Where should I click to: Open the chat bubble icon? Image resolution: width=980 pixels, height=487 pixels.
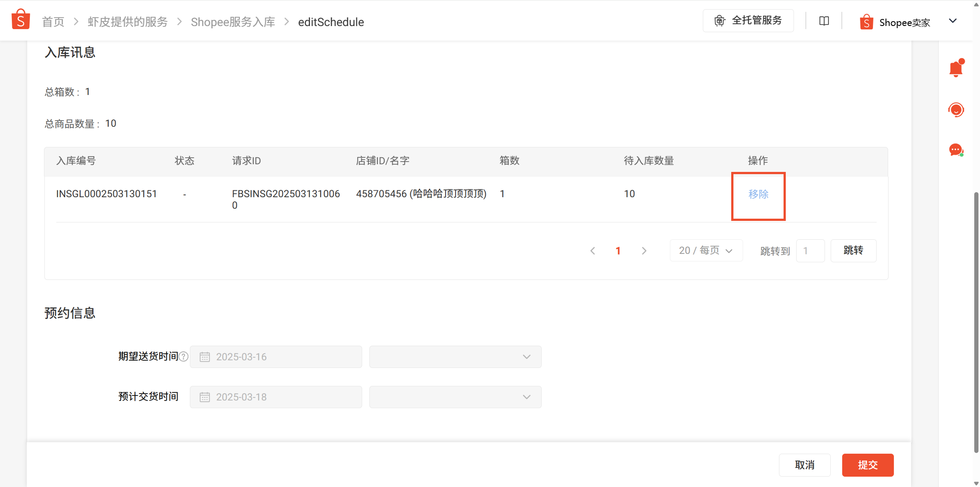click(955, 150)
